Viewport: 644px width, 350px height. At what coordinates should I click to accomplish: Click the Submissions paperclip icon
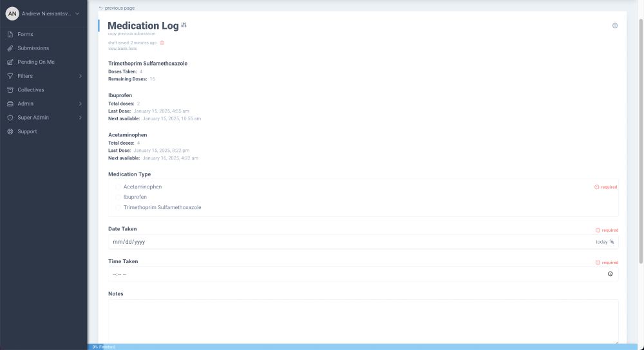click(10, 48)
